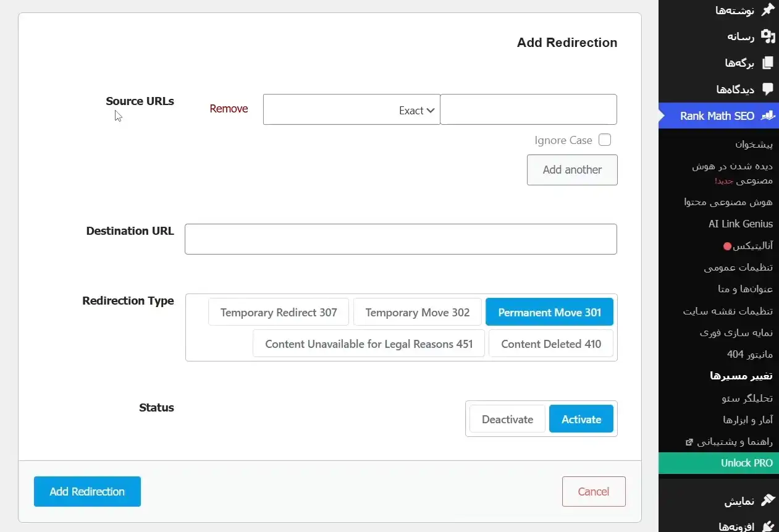The height and width of the screenshot is (532, 779).
Task: Remove the source URL row
Action: pyautogui.click(x=229, y=109)
